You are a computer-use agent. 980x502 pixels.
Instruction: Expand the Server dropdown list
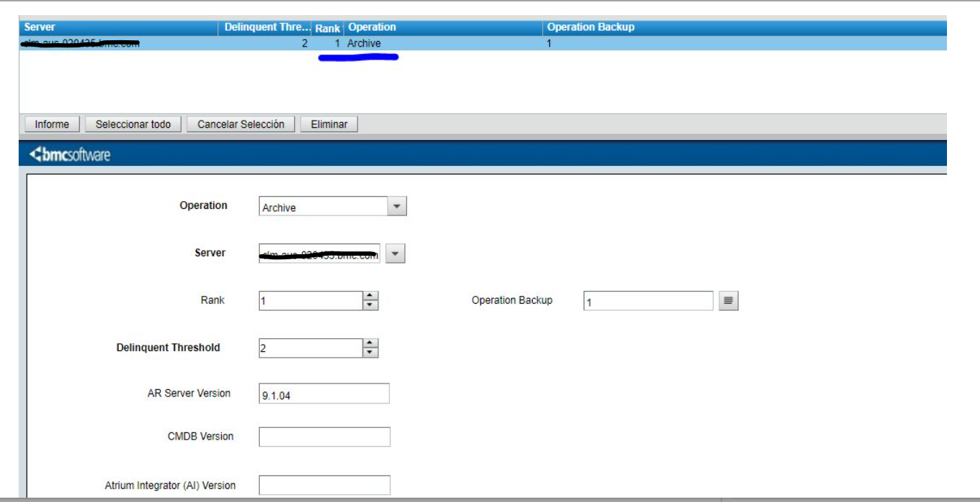point(396,254)
